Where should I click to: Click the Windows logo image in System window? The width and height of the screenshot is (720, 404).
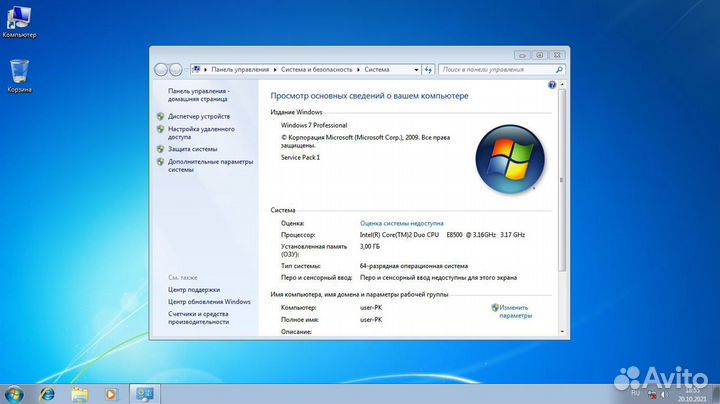[x=510, y=159]
